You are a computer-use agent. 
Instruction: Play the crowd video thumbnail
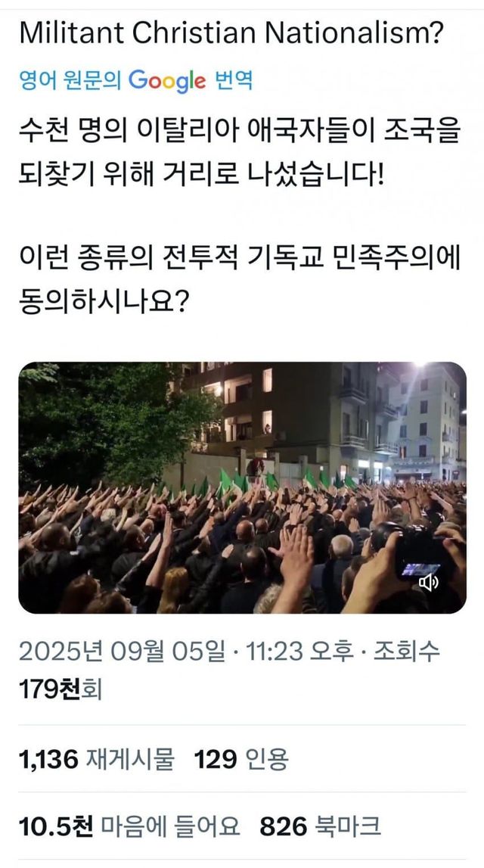pos(242,487)
